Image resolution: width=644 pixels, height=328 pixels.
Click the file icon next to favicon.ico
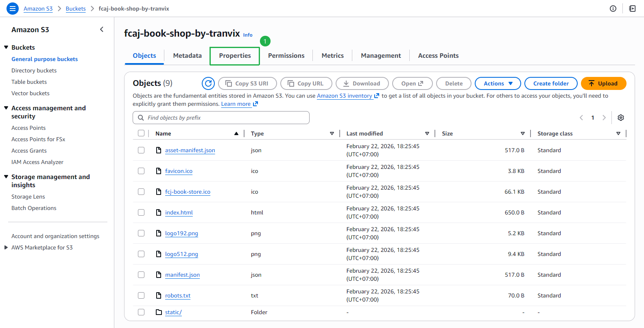coord(159,171)
